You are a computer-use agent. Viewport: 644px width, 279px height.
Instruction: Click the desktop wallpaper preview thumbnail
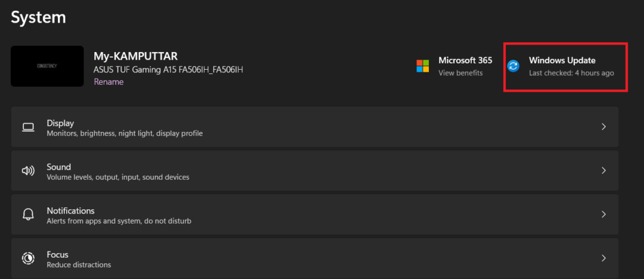[47, 66]
